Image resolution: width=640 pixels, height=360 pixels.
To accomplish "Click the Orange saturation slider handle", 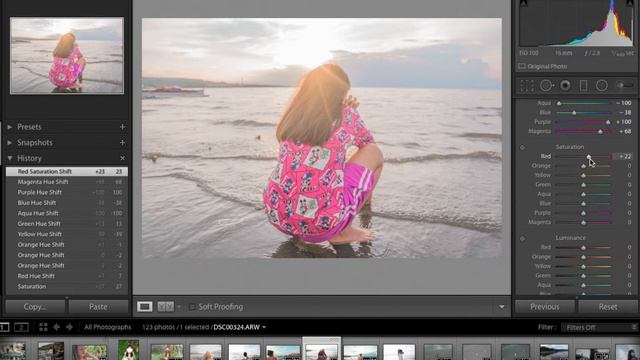I will point(583,166).
